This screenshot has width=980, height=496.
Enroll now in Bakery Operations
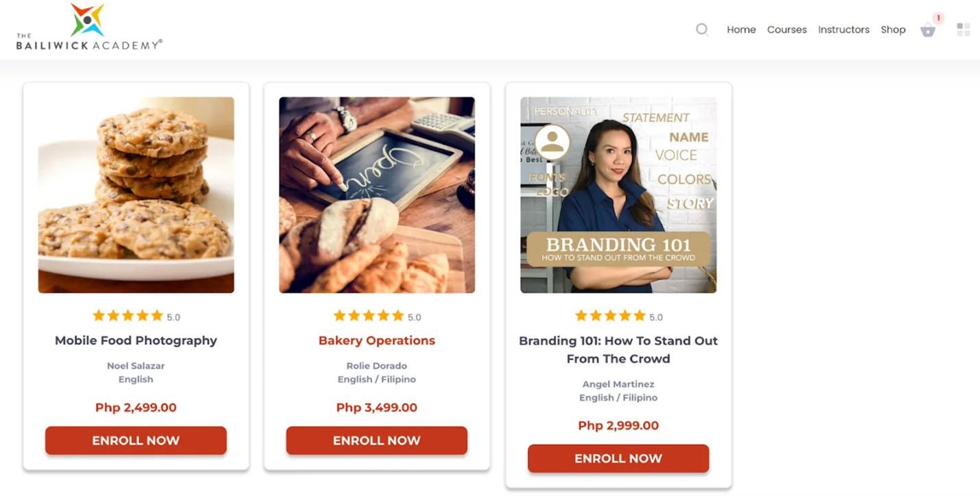tap(377, 441)
